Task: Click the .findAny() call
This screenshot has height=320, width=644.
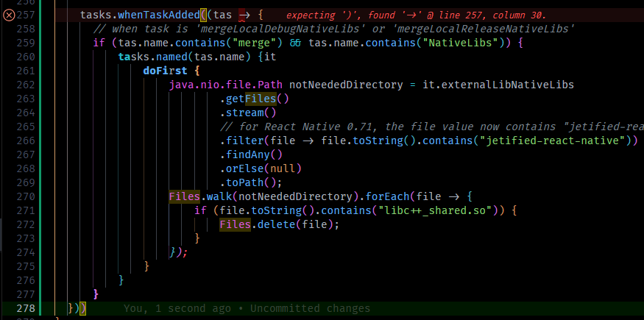Action: tap(252, 154)
